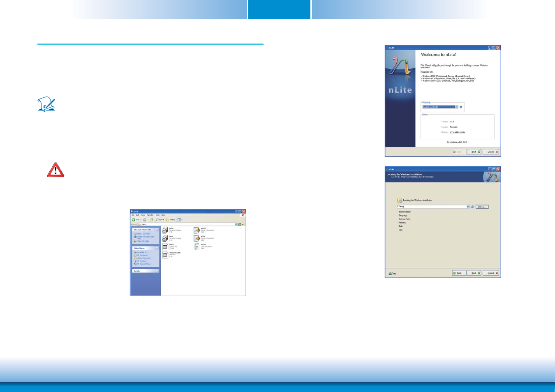The width and height of the screenshot is (555, 392).
Task: Open My Documents in Other Places
Action: (141, 255)
